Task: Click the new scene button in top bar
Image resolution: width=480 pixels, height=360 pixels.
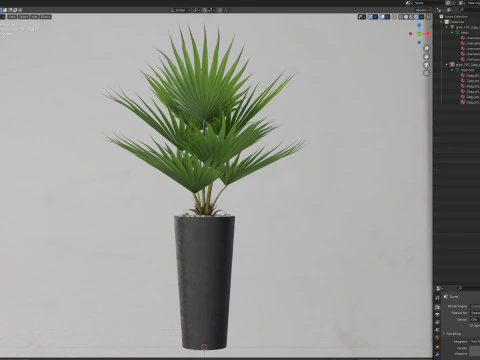Action: [448, 3]
